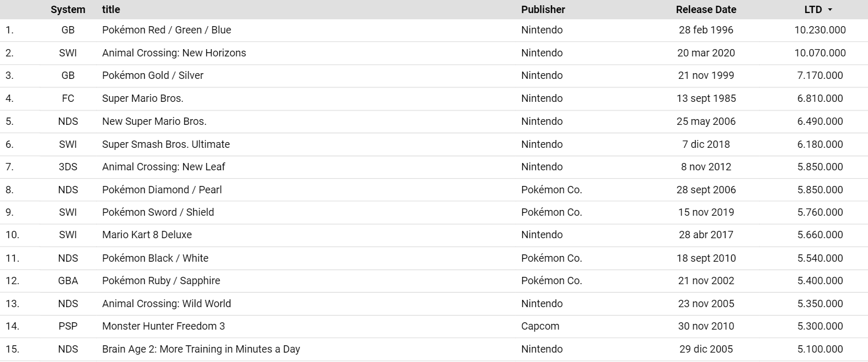The image size is (868, 362).
Task: Sort table by title column header
Action: (x=111, y=9)
